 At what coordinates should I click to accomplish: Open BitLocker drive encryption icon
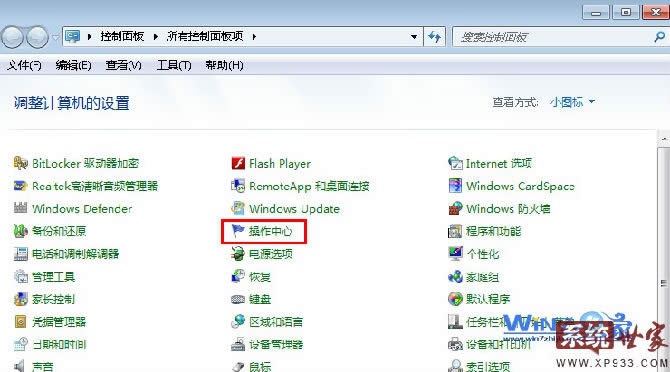coord(21,163)
